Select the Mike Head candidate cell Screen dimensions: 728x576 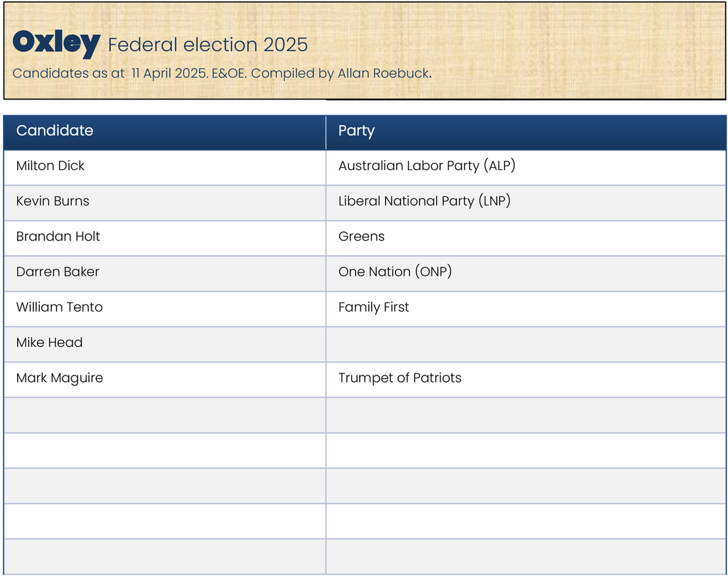49,343
